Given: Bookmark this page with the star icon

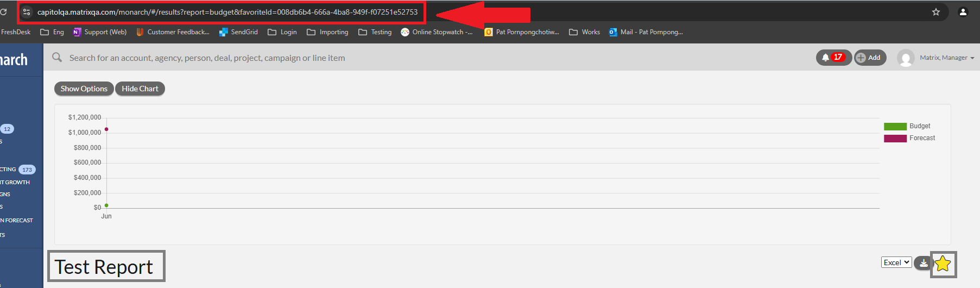Looking at the screenshot, I should [x=936, y=12].
